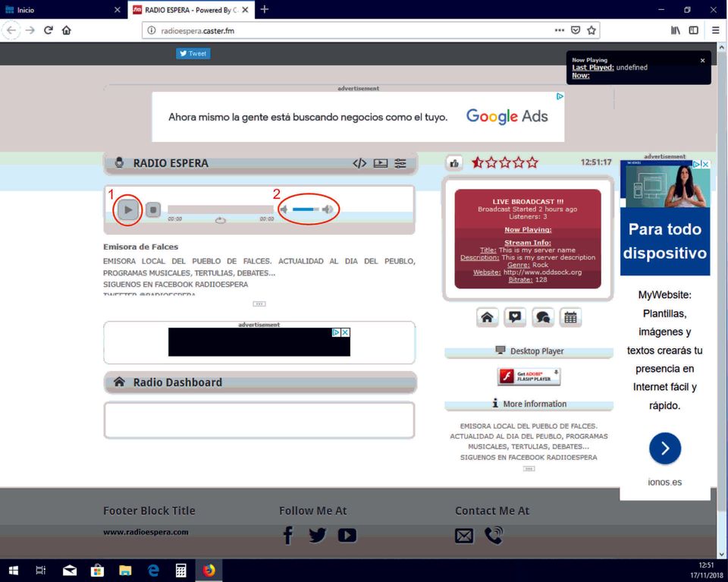This screenshot has width=728, height=582.
Task: Open the player settings sliders icon
Action: pos(400,163)
